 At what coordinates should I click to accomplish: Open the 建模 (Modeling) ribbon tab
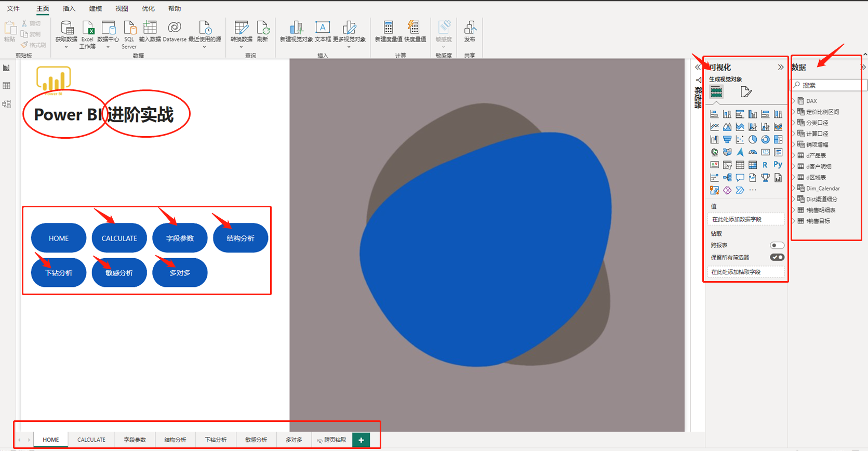click(x=96, y=9)
